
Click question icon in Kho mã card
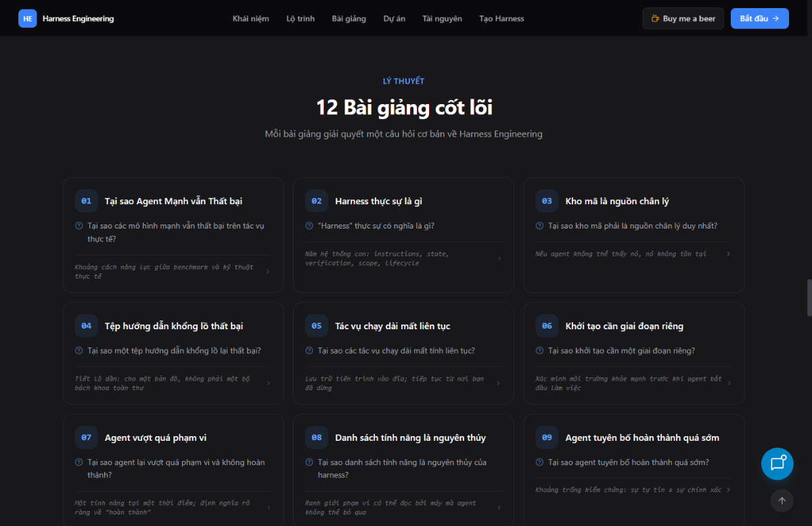[539, 226]
